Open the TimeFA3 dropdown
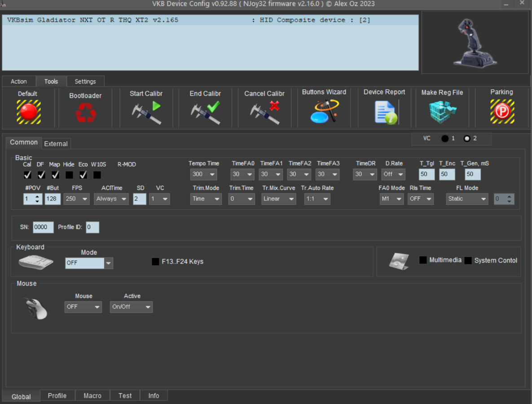The image size is (532, 404). coord(327,174)
